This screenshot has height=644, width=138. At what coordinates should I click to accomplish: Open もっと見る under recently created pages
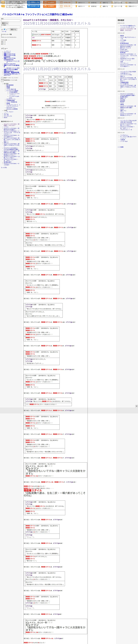pos(4,168)
